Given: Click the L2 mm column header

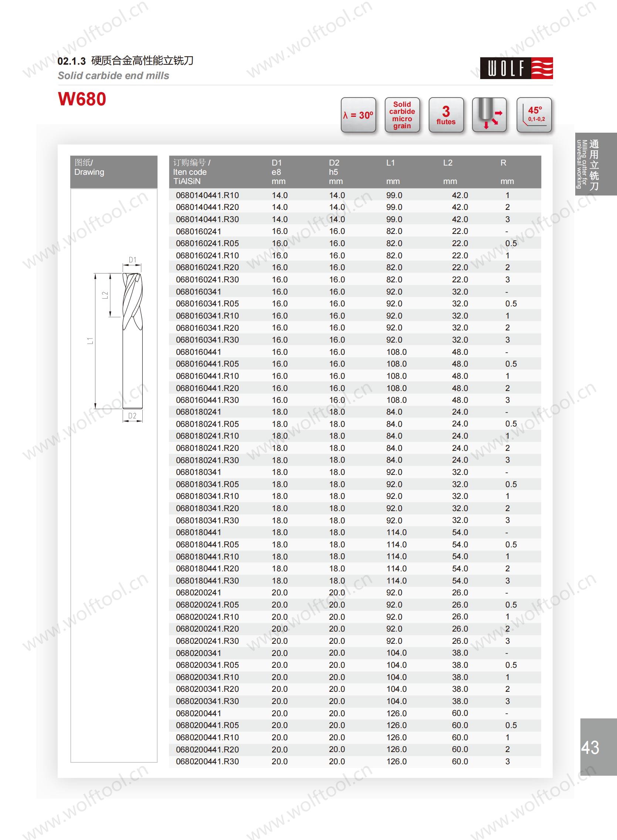Looking at the screenshot, I should 450,172.
